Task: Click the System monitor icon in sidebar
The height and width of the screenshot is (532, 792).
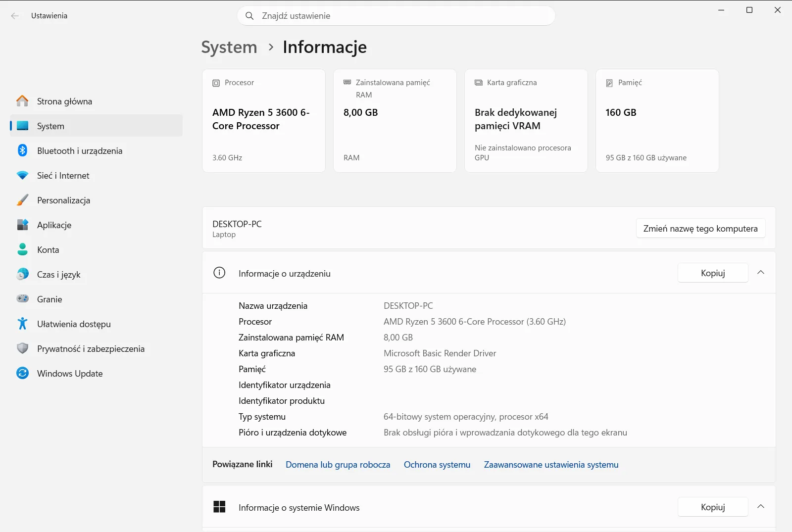Action: [22, 126]
